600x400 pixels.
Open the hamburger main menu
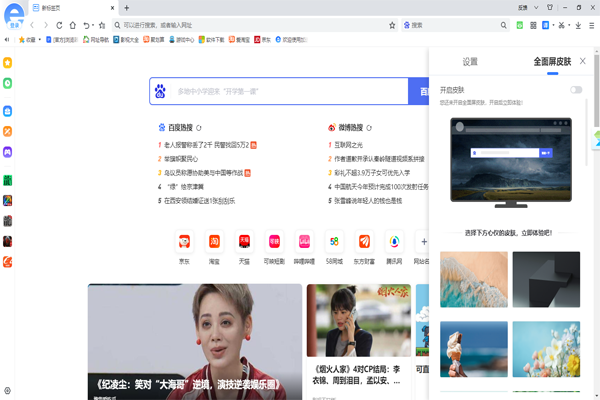point(592,25)
